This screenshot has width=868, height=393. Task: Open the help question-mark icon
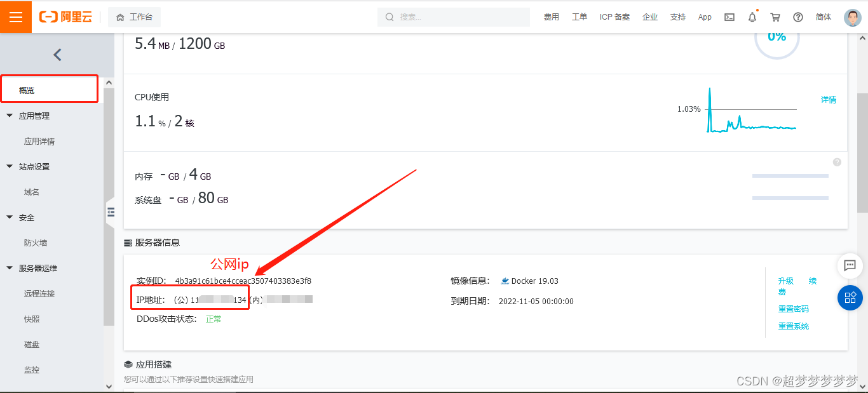(798, 17)
